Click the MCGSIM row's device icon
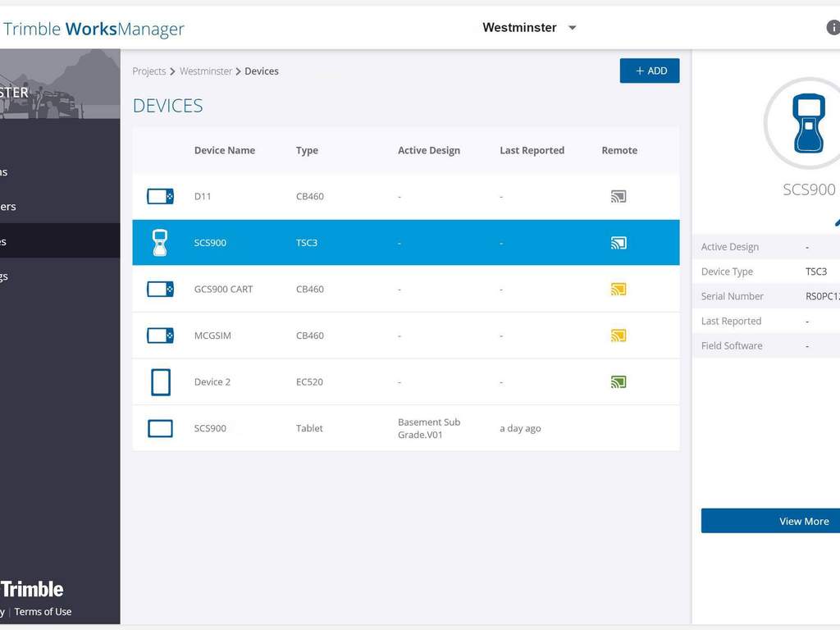 160,336
